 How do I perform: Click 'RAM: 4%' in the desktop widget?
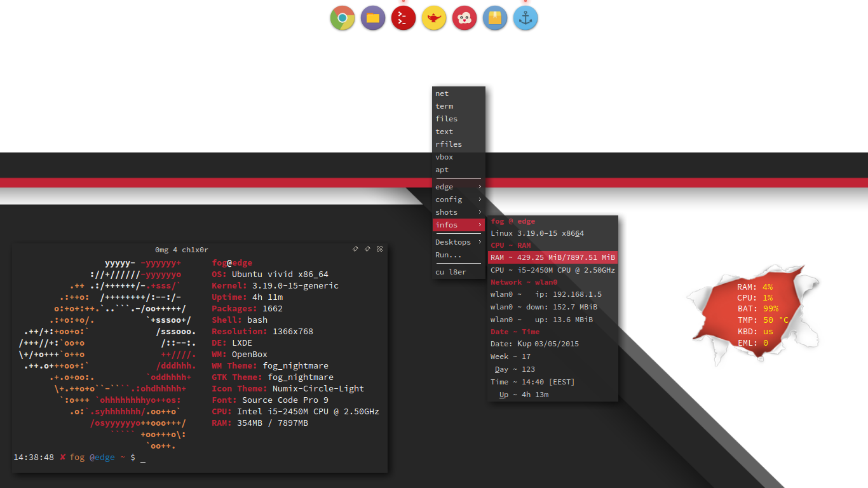click(x=755, y=287)
